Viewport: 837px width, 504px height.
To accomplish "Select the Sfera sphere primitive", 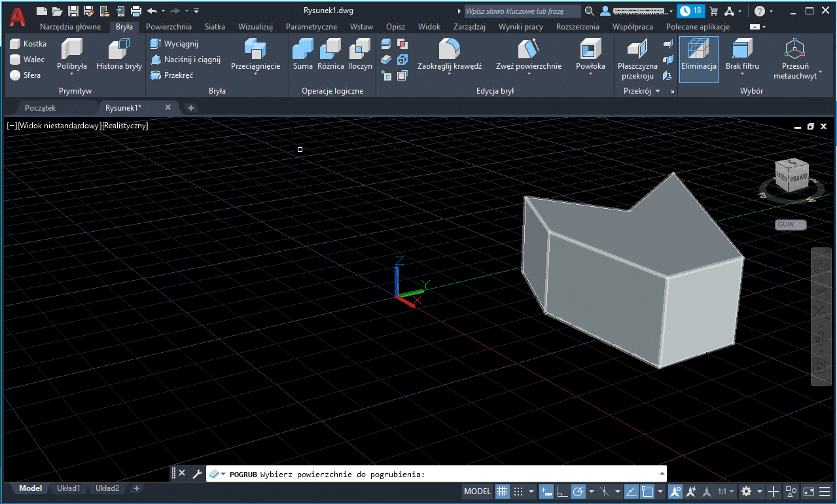I will pos(26,75).
